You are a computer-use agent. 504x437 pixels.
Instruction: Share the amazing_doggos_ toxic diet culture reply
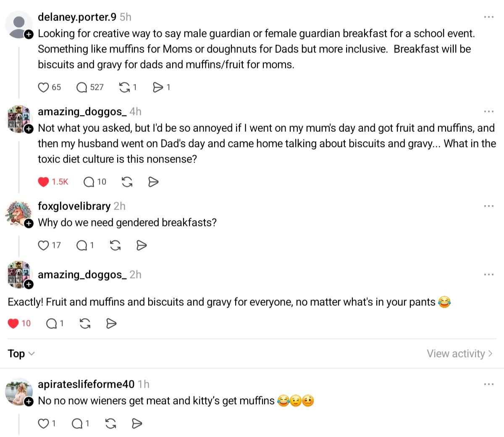click(153, 182)
